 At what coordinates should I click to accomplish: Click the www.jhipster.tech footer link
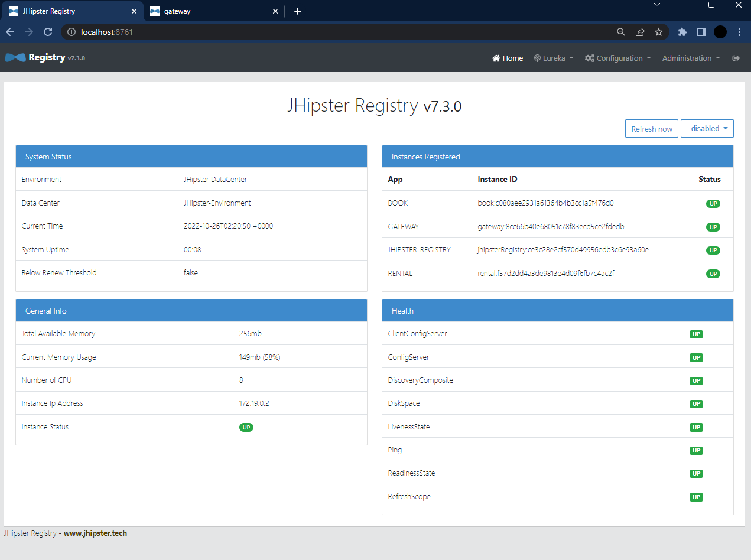pos(95,533)
